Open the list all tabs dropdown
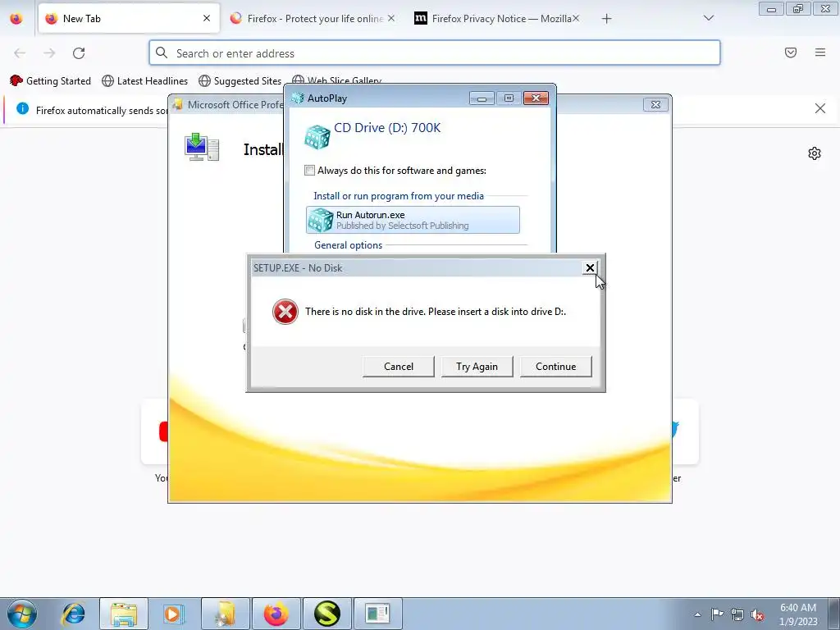Screen dimensions: 840x630 [x=708, y=18]
